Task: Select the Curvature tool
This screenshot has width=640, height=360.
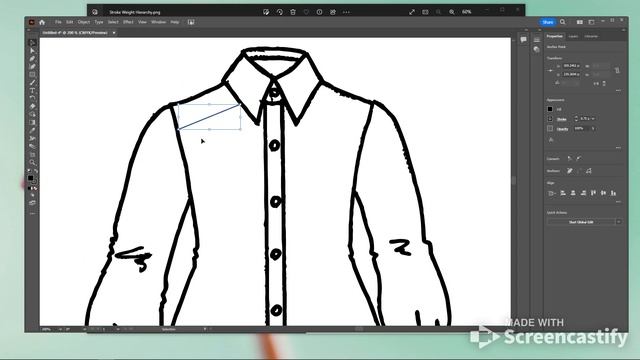Action: point(33,67)
